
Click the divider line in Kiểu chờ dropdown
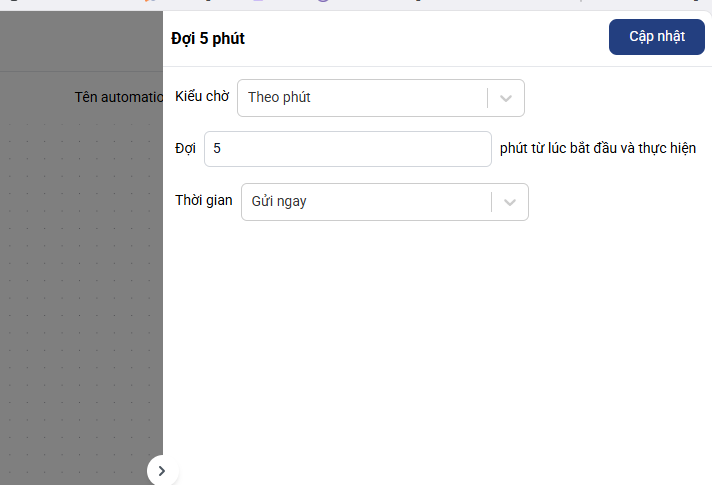pos(488,98)
